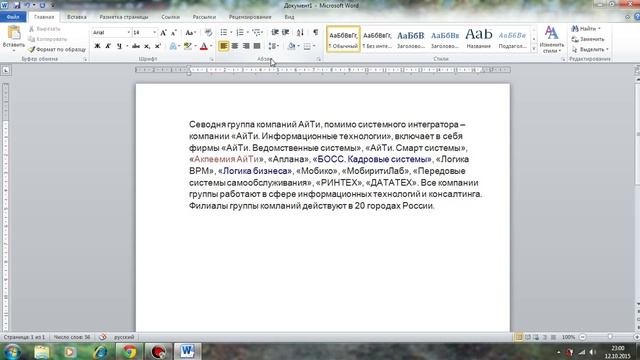
Task: Toggle Subscript formatting
Action: point(147,46)
